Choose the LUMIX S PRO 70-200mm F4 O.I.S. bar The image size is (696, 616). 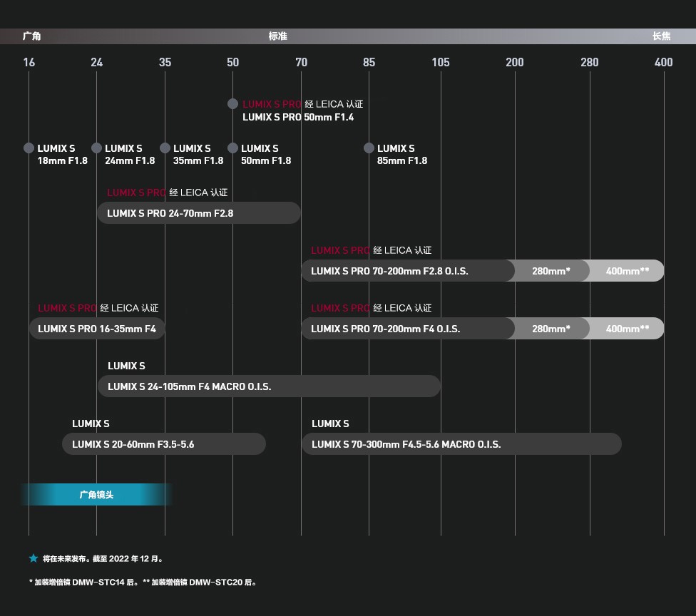(408, 329)
